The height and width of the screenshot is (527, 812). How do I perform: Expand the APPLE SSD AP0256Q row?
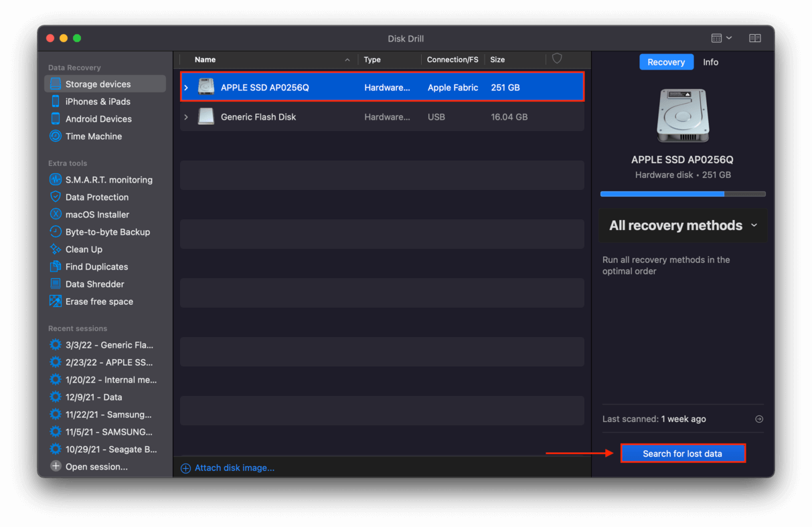pyautogui.click(x=187, y=88)
